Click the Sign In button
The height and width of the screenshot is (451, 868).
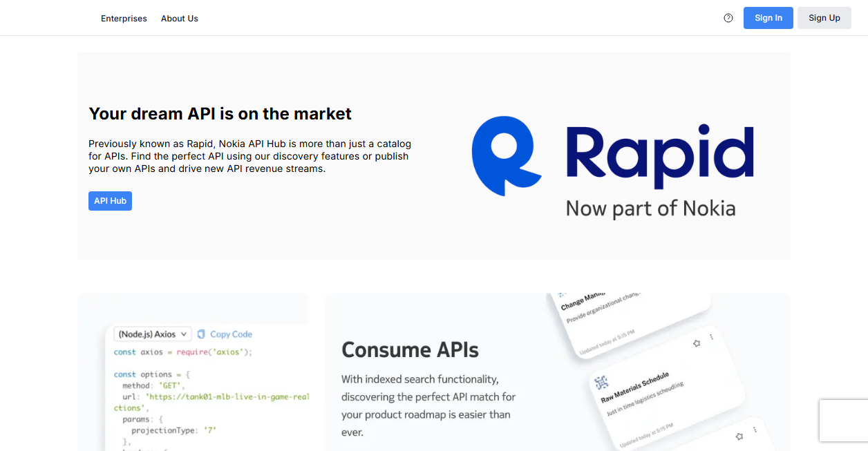coord(768,18)
